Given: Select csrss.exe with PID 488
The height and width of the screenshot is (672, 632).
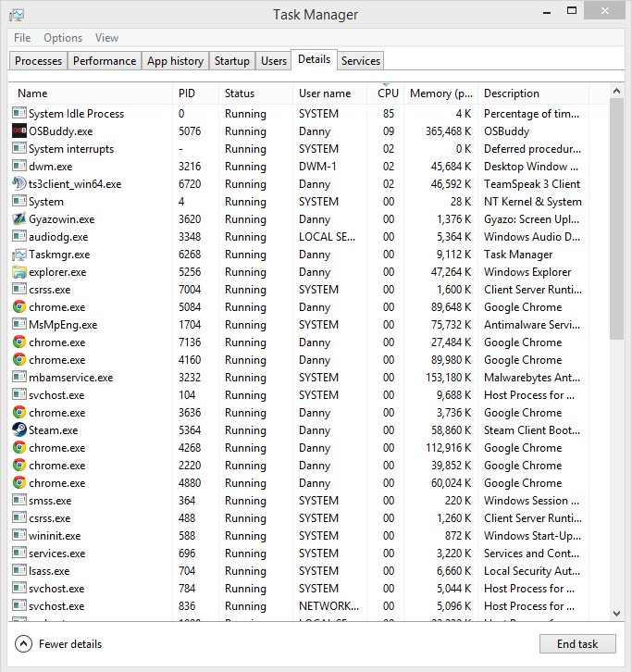Looking at the screenshot, I should point(50,517).
